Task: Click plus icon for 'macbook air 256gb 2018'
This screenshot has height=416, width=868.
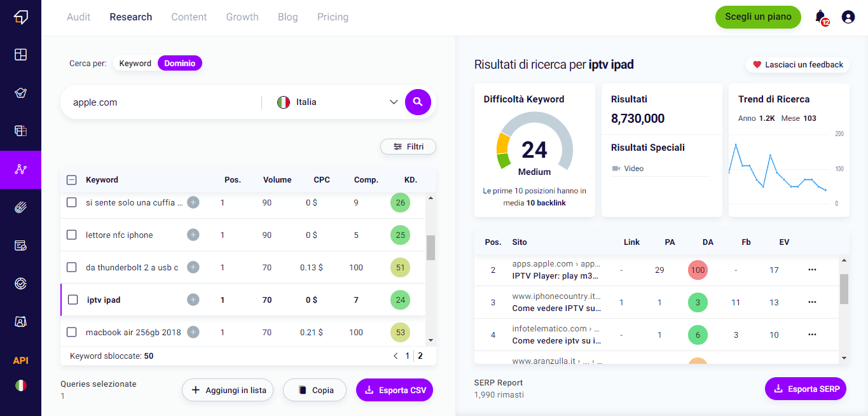Action: [193, 332]
